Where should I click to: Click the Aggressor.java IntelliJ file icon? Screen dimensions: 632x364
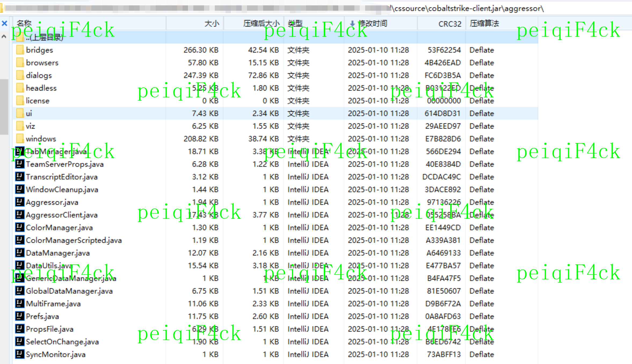pos(20,202)
